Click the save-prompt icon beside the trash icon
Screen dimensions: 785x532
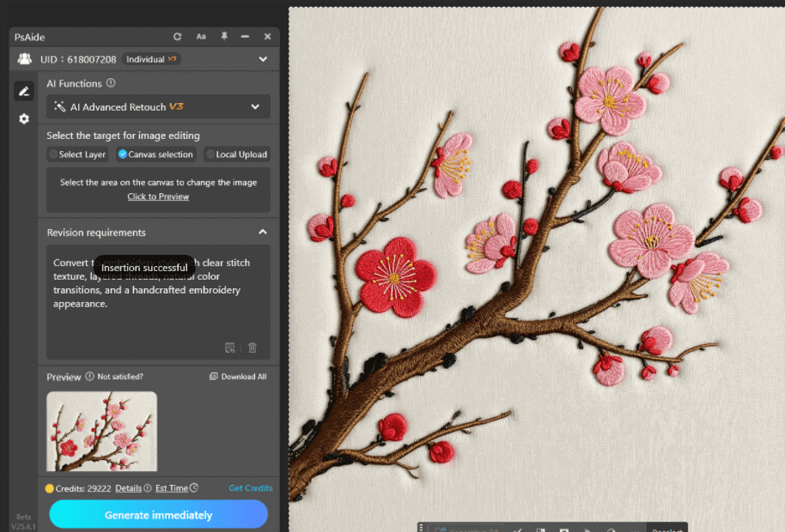(230, 348)
